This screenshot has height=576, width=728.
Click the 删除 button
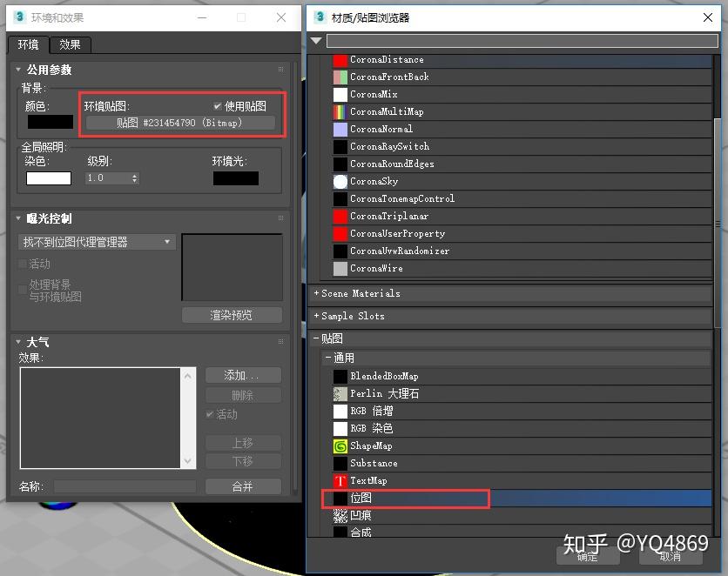click(x=243, y=396)
